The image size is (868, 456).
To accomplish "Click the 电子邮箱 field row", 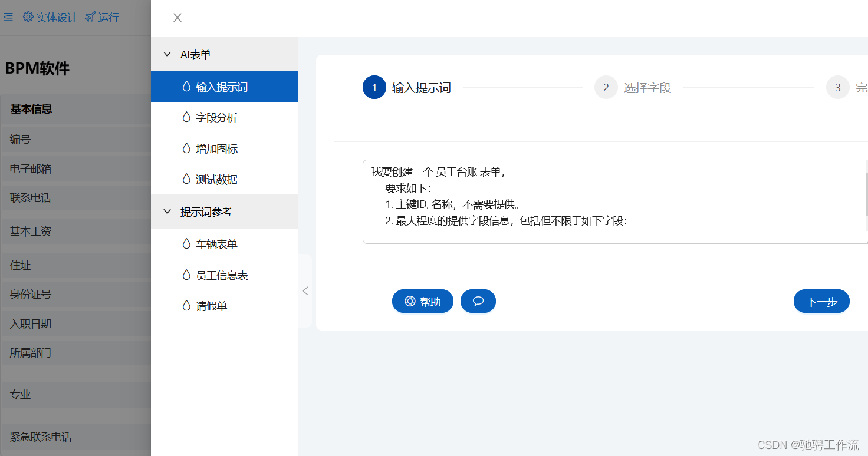I will click(x=75, y=168).
